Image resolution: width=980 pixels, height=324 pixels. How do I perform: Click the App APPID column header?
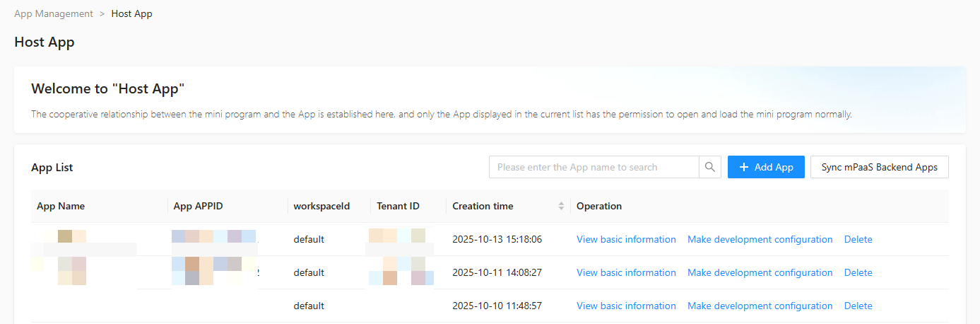[x=199, y=206]
